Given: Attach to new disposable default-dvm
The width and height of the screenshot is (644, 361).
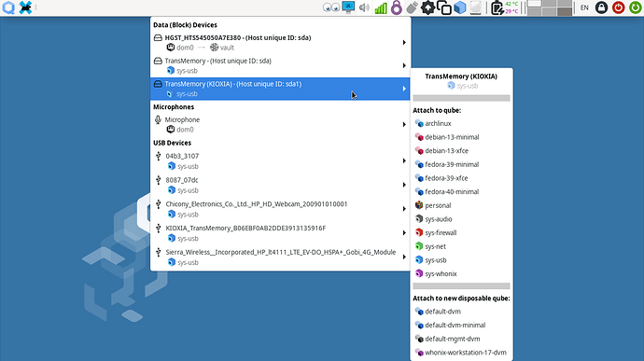Looking at the screenshot, I should (x=461, y=312).
